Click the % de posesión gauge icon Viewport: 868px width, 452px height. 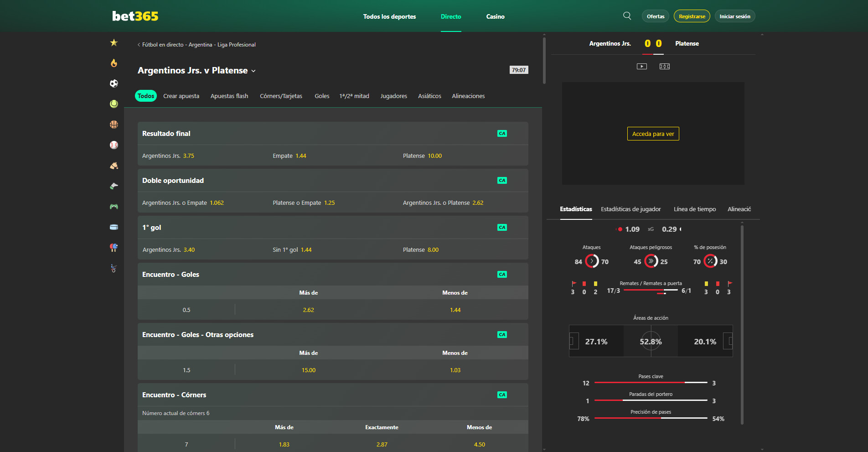pyautogui.click(x=710, y=261)
